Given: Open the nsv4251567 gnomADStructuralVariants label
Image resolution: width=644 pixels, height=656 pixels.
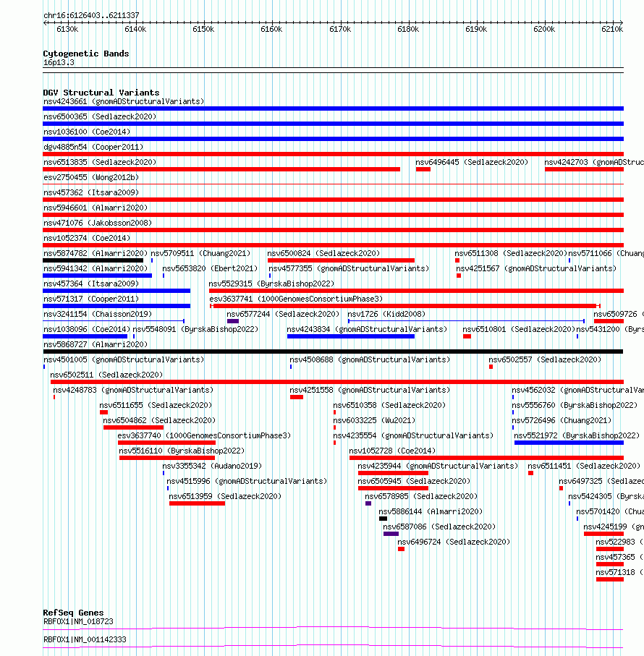Looking at the screenshot, I should [x=536, y=268].
